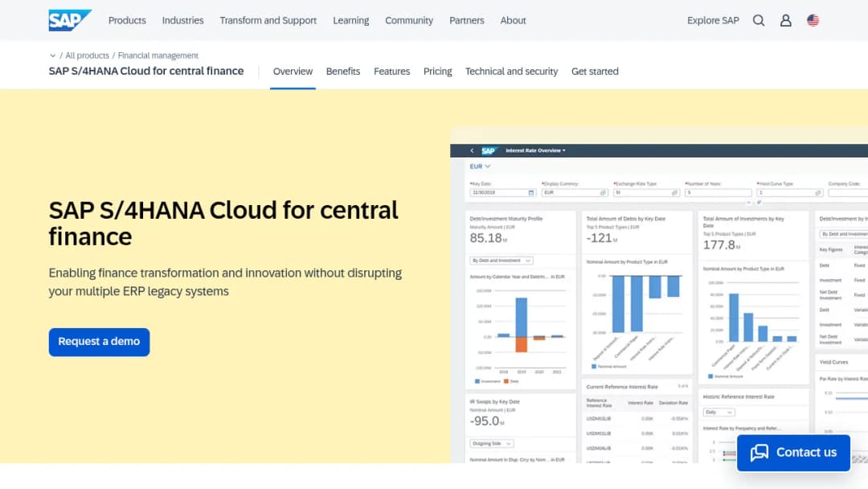Open Transform and Support menu

tap(268, 20)
